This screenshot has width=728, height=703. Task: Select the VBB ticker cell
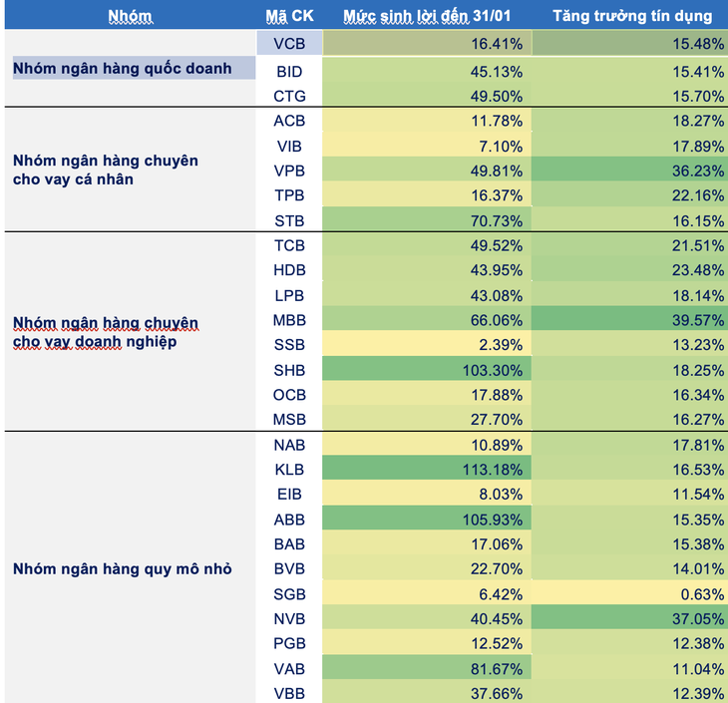(289, 692)
